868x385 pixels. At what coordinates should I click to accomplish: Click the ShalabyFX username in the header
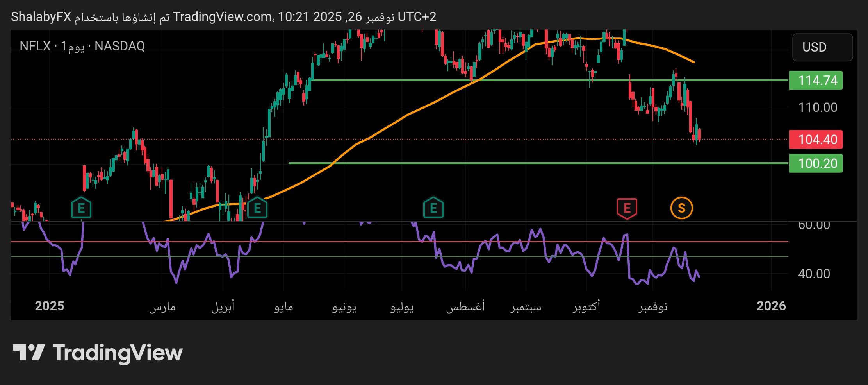[41, 17]
